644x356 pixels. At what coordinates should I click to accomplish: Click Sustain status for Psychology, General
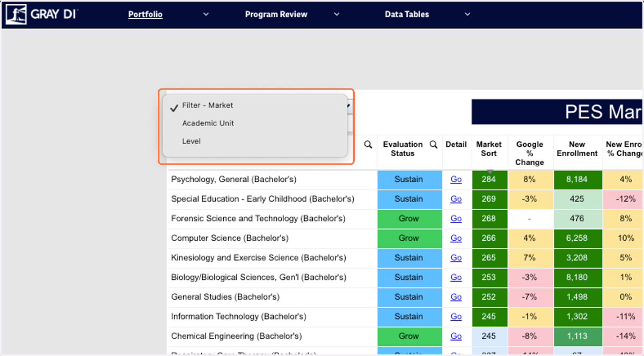coord(409,180)
